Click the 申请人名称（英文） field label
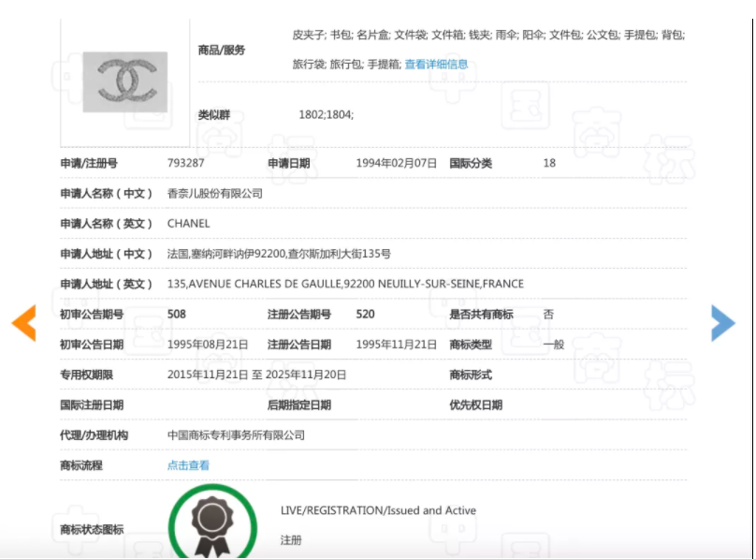This screenshot has width=756, height=559. [x=106, y=224]
